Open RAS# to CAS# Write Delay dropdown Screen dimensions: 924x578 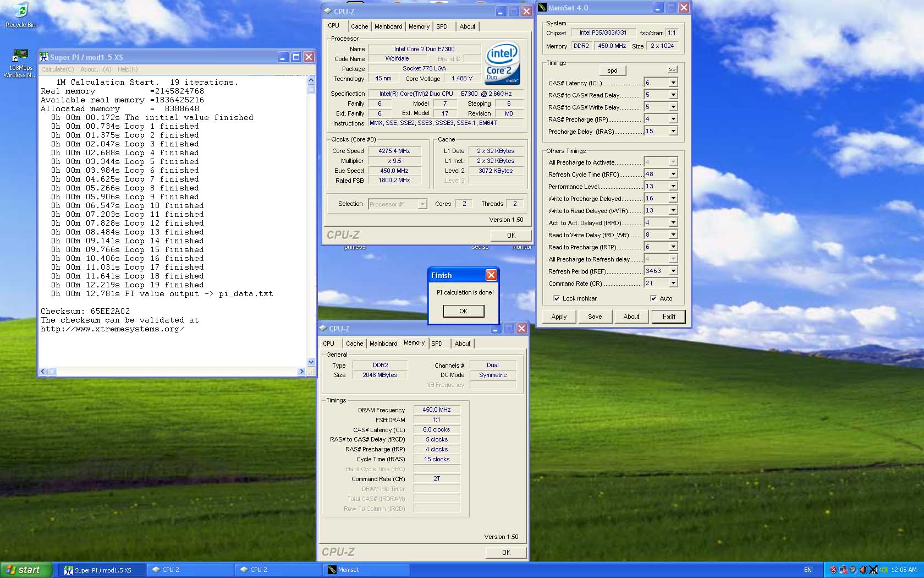tap(673, 107)
